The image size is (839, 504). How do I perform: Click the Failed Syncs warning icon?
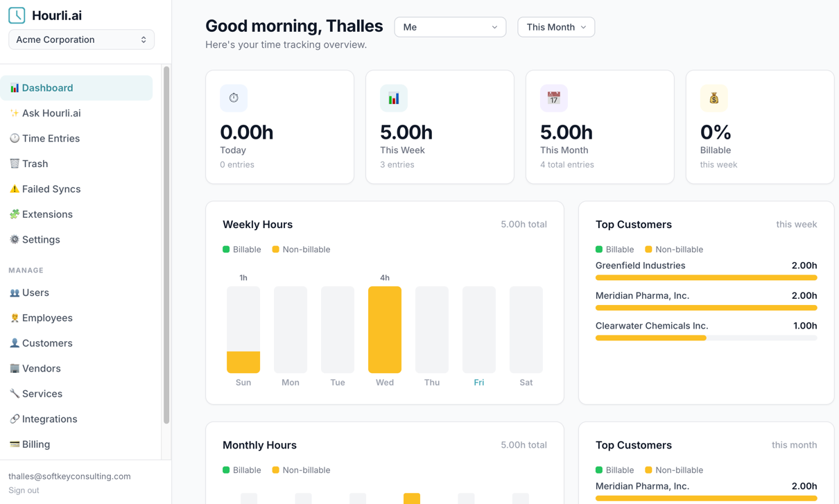pyautogui.click(x=15, y=189)
